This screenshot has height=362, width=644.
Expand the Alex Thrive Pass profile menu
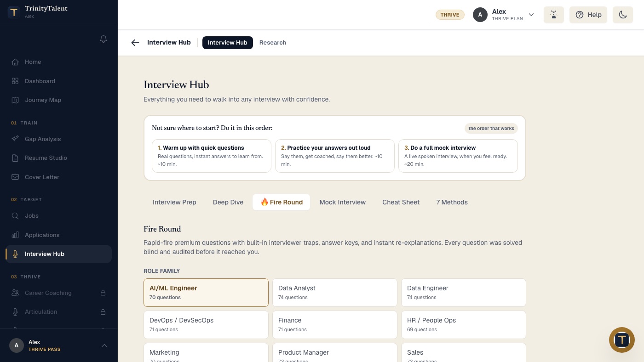[x=104, y=345]
